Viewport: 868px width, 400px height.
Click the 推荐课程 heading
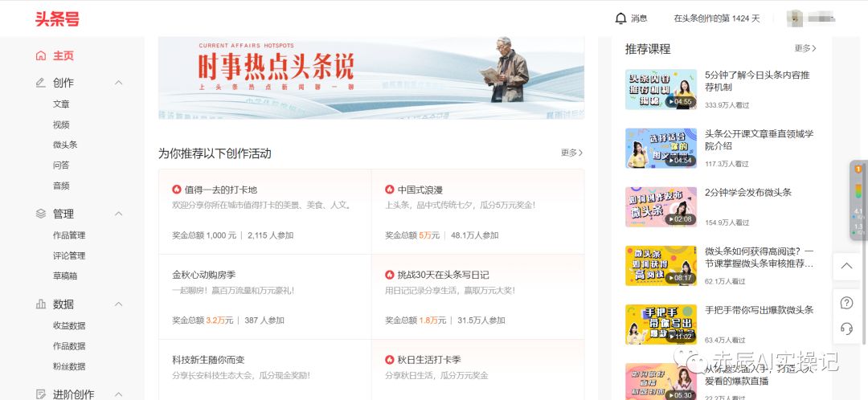point(648,49)
